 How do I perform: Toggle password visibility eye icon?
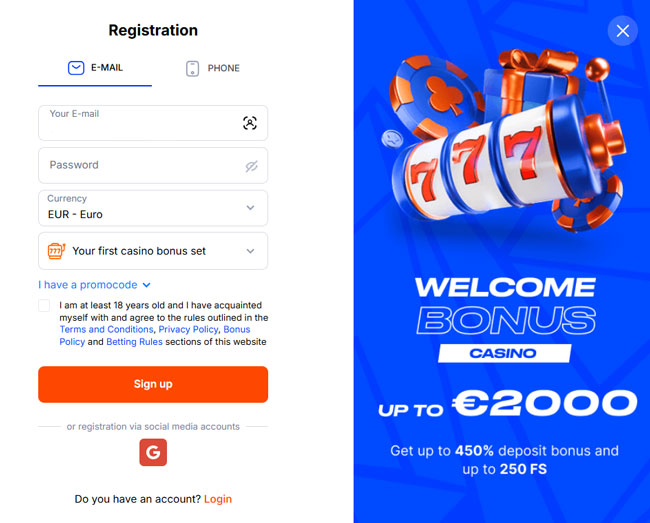pos(251,166)
